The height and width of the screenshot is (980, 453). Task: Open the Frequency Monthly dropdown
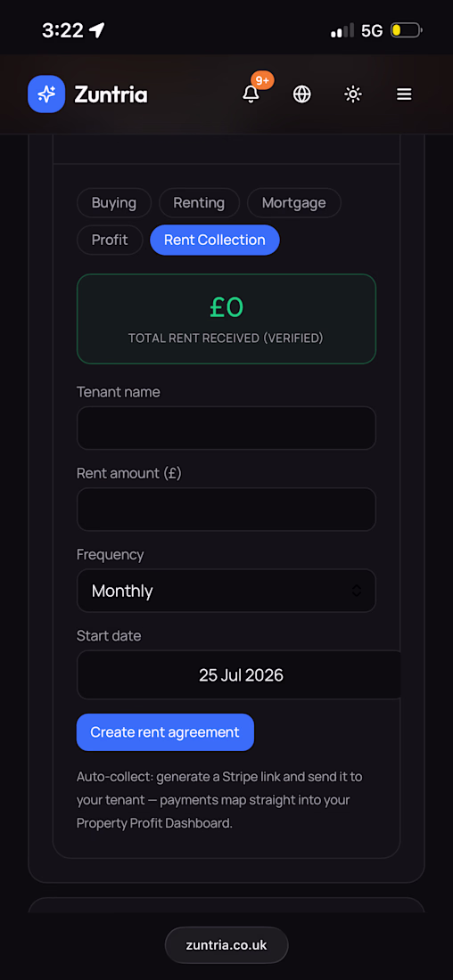pos(226,591)
